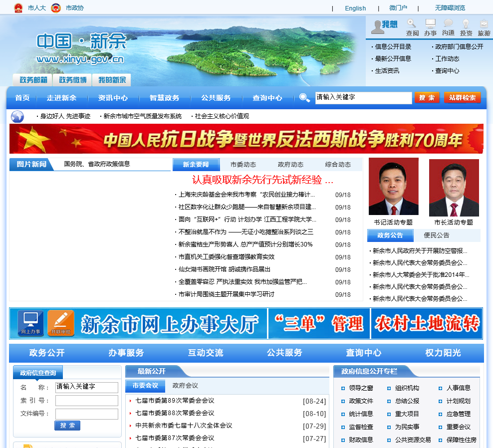Open the 网上办事 computer icon

30,323
